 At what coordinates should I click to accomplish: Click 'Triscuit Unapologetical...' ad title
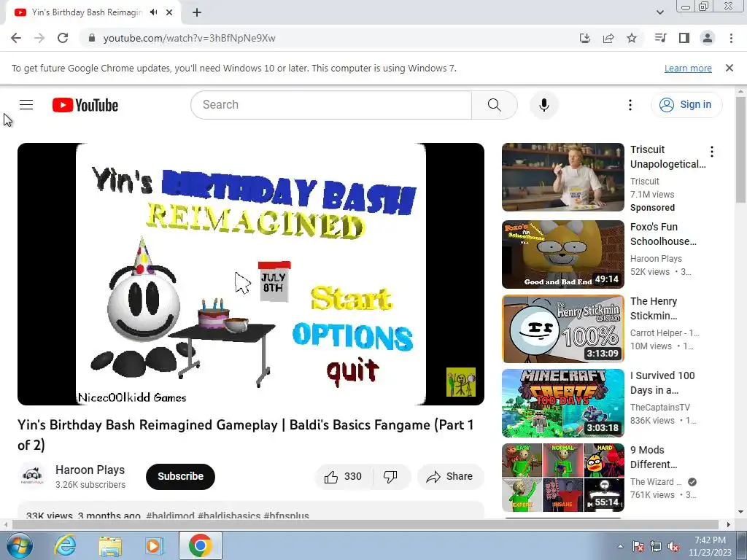click(x=668, y=157)
